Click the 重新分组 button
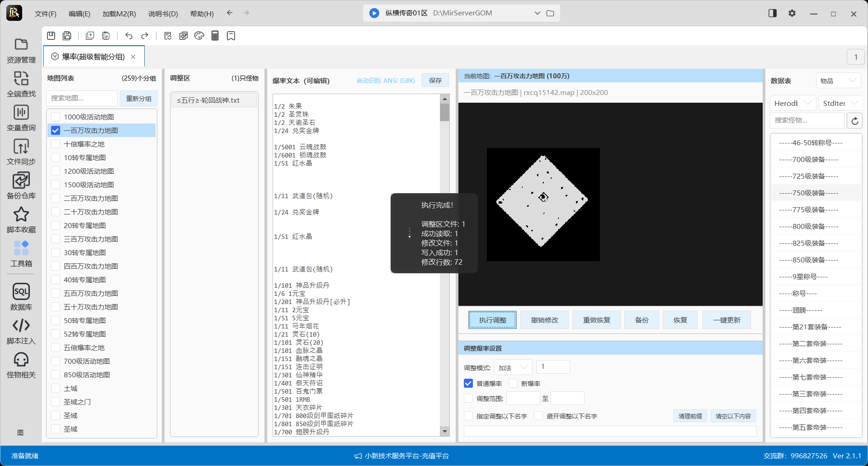Screen dimensions: 868x466 click(138, 98)
